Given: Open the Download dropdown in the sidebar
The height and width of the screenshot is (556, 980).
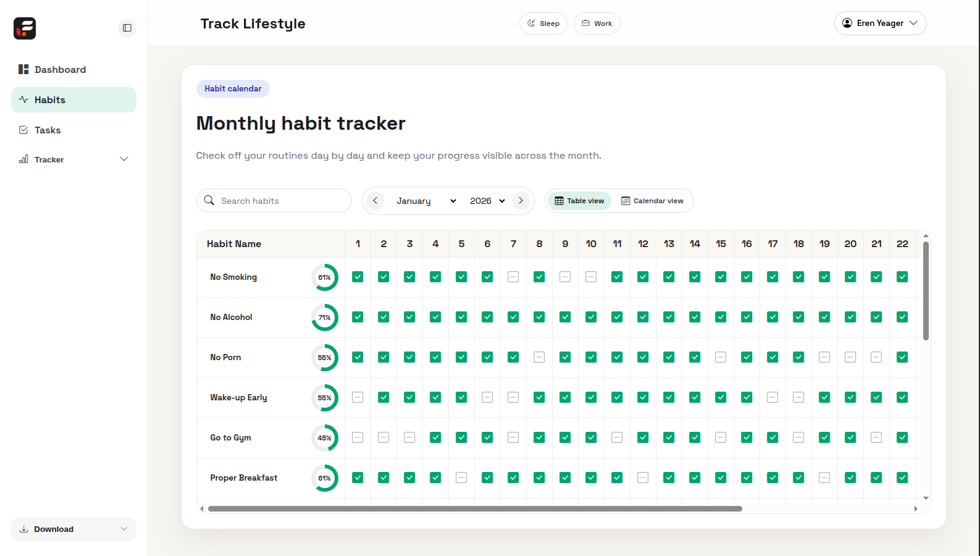Looking at the screenshot, I should [x=73, y=529].
